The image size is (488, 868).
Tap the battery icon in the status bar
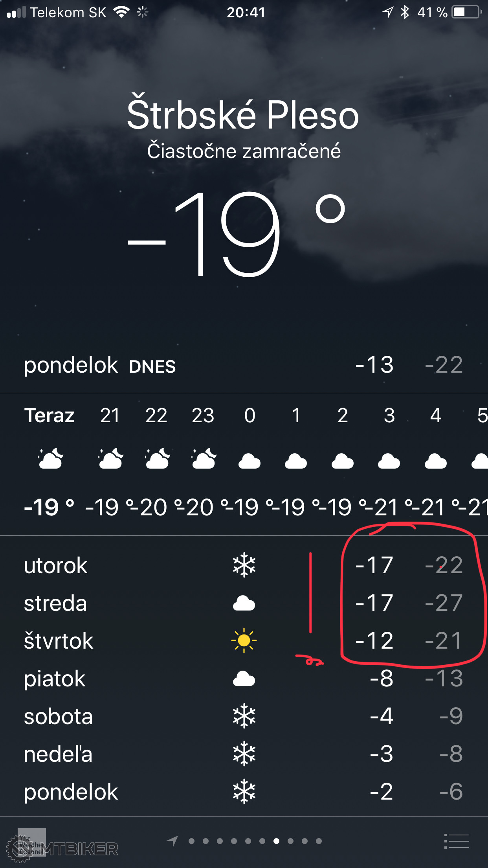[467, 12]
